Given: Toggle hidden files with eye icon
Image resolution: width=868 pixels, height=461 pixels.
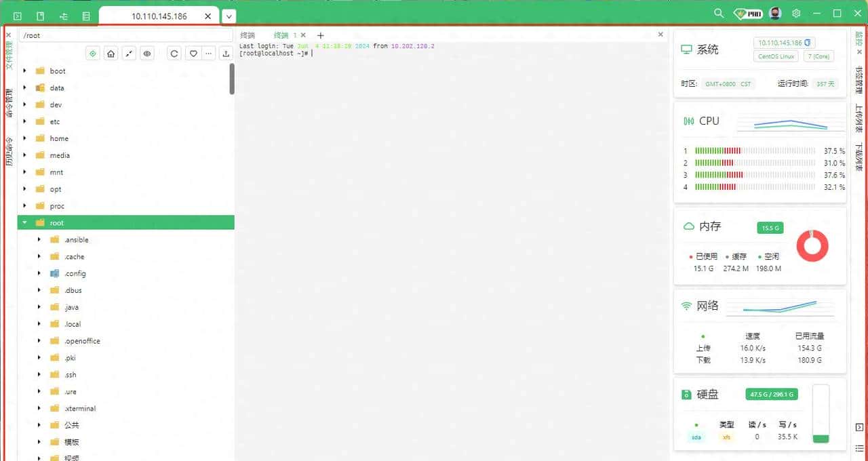Looking at the screenshot, I should [x=146, y=54].
